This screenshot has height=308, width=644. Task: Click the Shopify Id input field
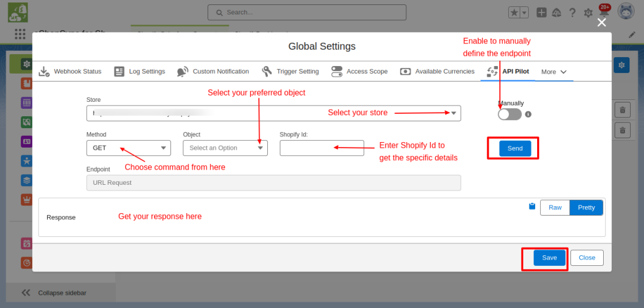[x=322, y=148]
